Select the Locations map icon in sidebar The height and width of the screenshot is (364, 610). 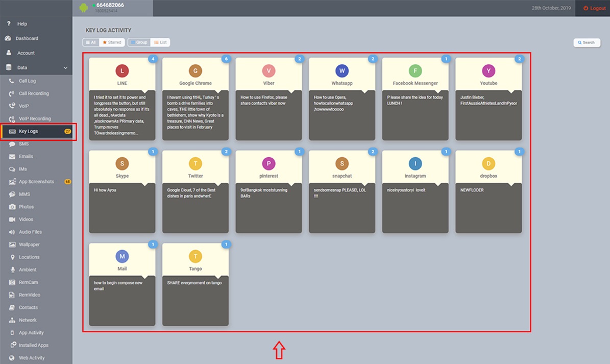(x=12, y=257)
